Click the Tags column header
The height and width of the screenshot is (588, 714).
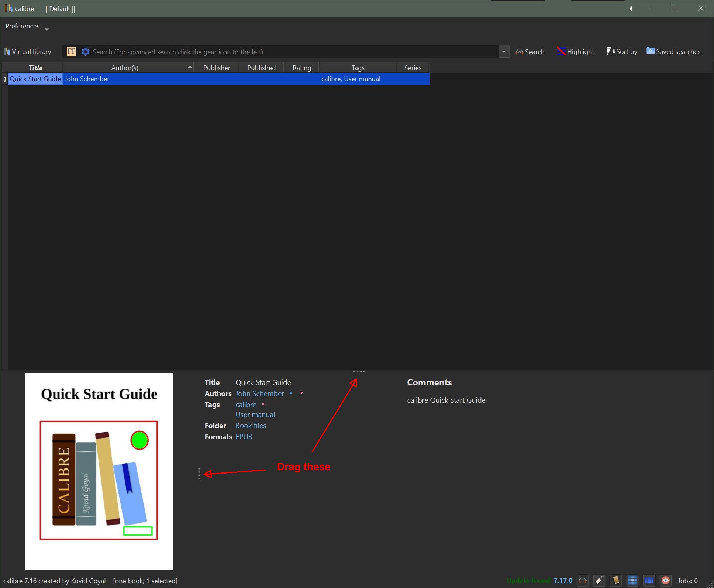(358, 68)
